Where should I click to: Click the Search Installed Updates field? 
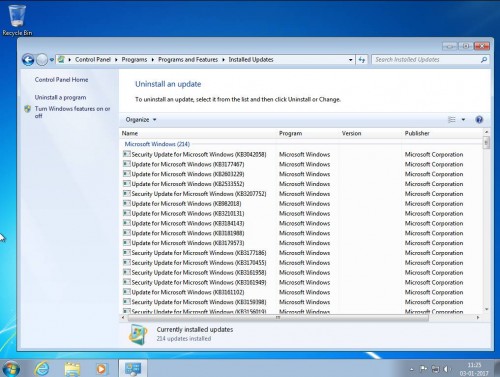[x=427, y=60]
